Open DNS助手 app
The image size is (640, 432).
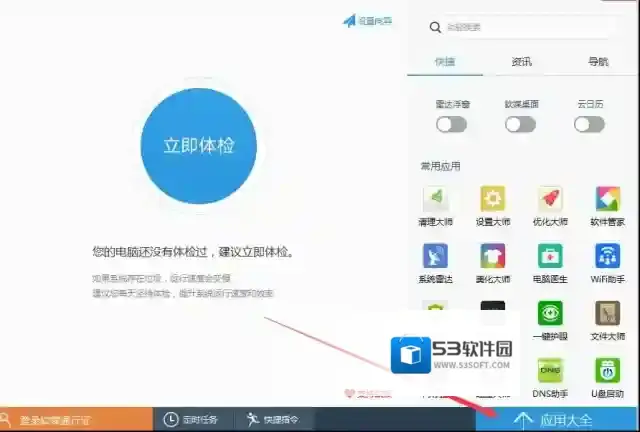coord(550,378)
